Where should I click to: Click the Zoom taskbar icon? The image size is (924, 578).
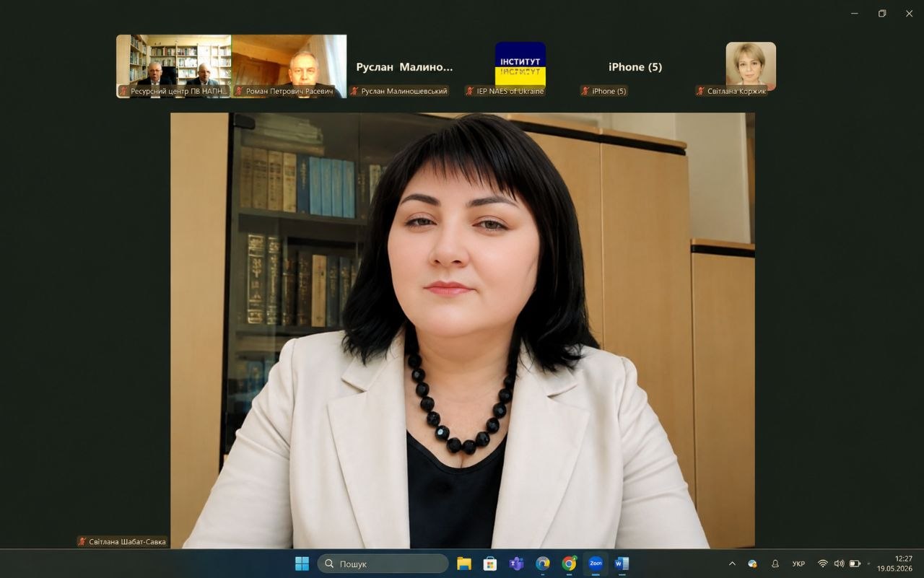[596, 564]
